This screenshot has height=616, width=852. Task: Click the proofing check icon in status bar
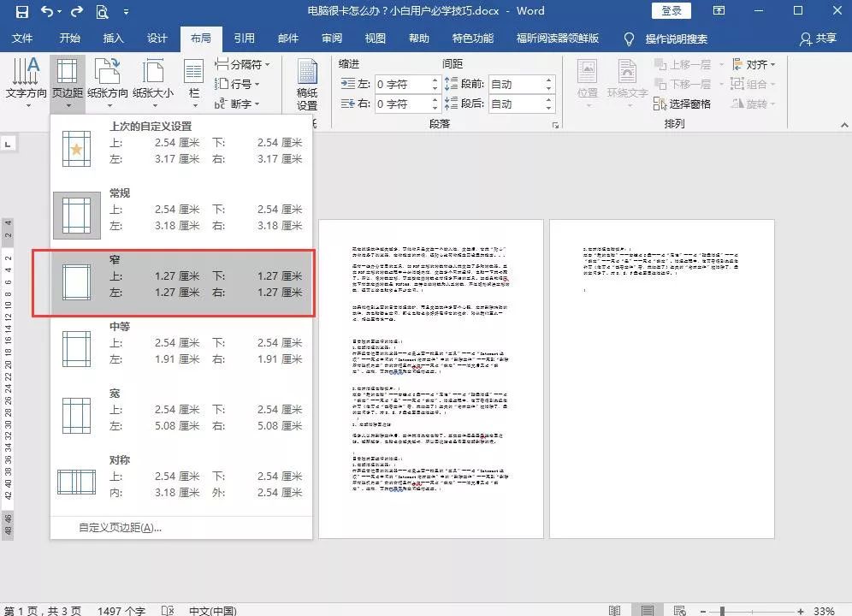(168, 611)
